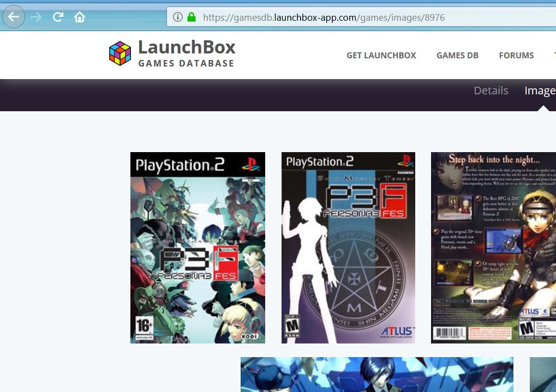Open the ATLUS white silhouette Persona 3 FES cover
This screenshot has width=556, height=392.
348,248
